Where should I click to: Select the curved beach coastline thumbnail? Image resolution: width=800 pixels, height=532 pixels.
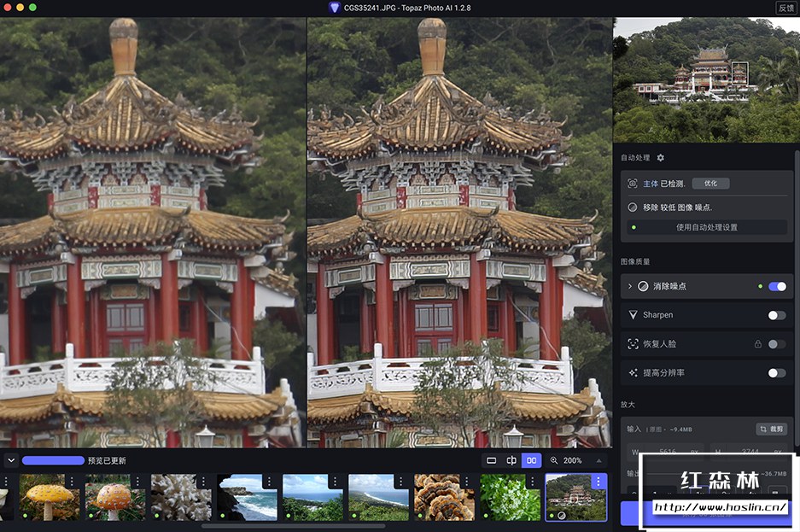(x=378, y=497)
